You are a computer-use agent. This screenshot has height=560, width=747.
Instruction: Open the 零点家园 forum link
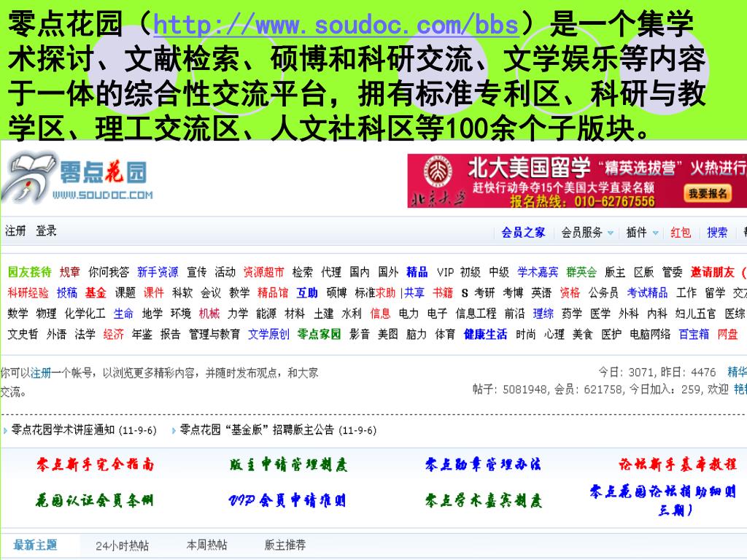[x=320, y=334]
